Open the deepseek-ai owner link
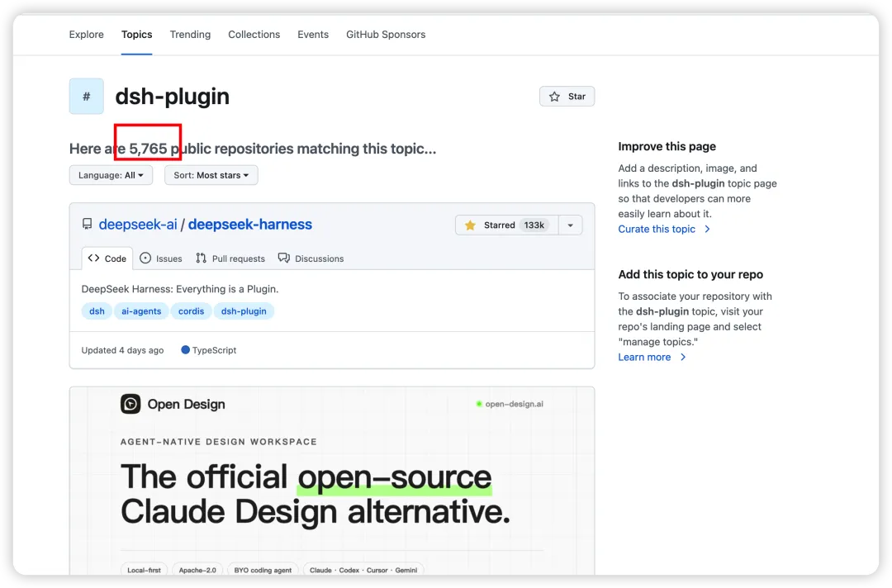Screen dimensions: 892x588 (x=138, y=225)
